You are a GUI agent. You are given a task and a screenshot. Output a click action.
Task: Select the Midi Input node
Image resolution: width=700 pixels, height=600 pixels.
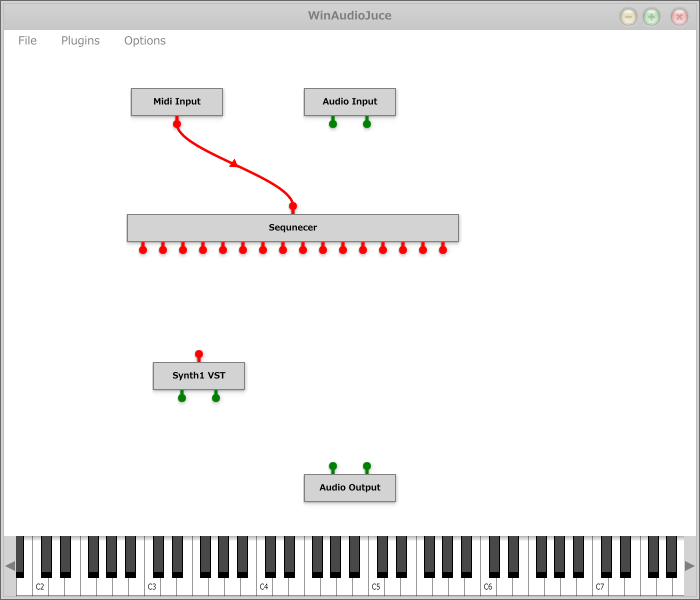177,102
